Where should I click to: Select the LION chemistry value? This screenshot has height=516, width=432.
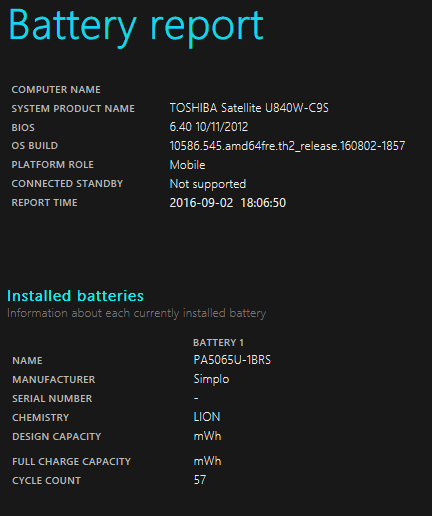click(x=207, y=417)
